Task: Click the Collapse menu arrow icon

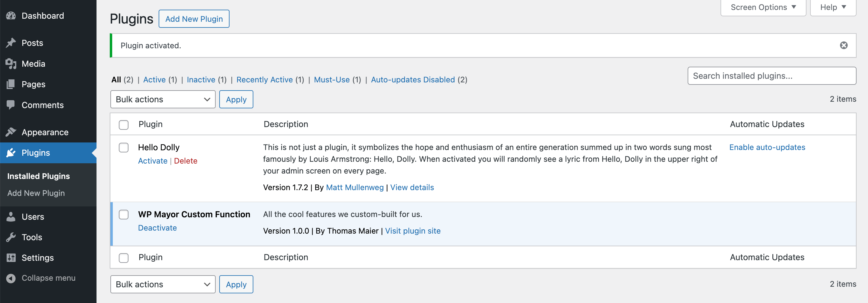Action: click(11, 278)
